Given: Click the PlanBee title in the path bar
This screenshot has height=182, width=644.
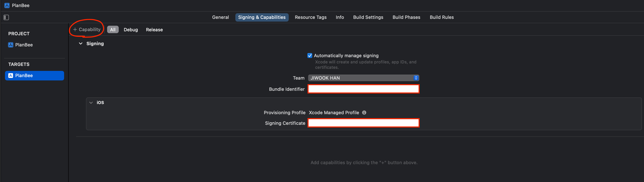Looking at the screenshot, I should click(x=21, y=5).
